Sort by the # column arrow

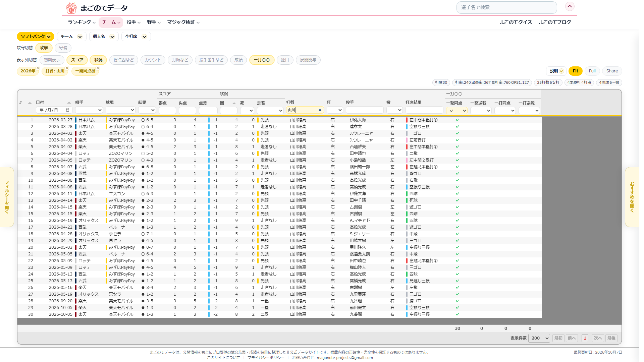pos(30,103)
